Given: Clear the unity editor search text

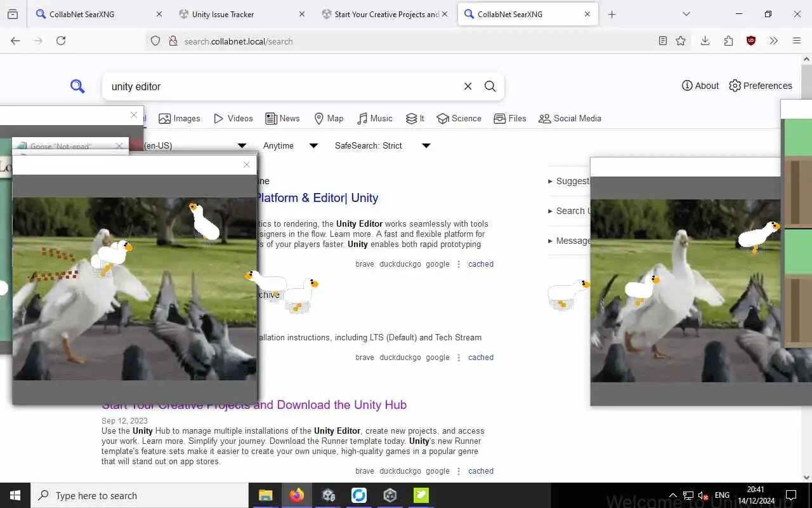Looking at the screenshot, I should 468,86.
